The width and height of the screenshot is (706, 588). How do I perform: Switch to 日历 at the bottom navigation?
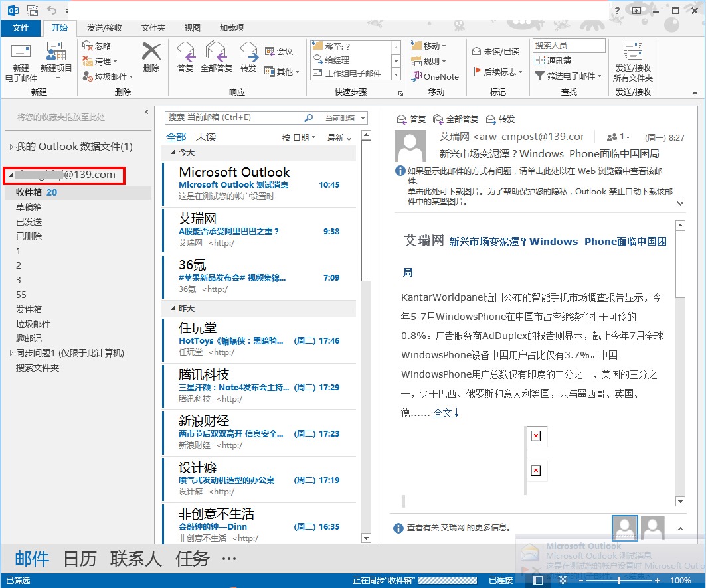click(x=80, y=559)
